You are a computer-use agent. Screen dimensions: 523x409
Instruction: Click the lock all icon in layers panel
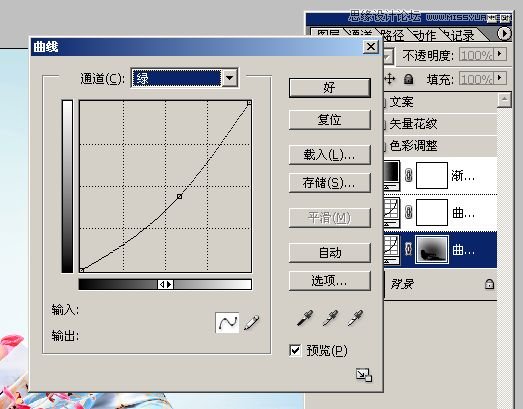coord(408,79)
